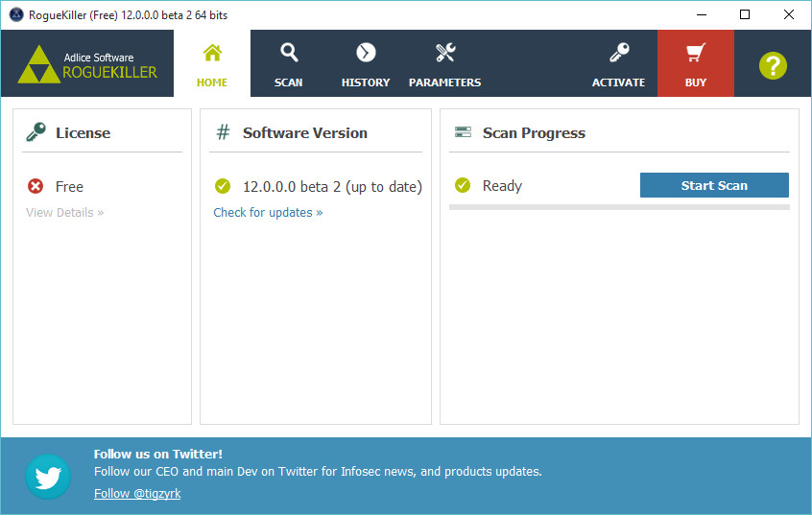This screenshot has width=812, height=515.
Task: Click the Infosec news description line
Action: point(318,472)
